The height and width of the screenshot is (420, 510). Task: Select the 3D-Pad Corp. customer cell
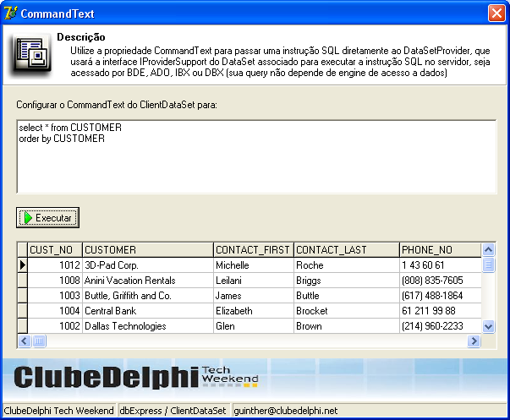tap(147, 265)
